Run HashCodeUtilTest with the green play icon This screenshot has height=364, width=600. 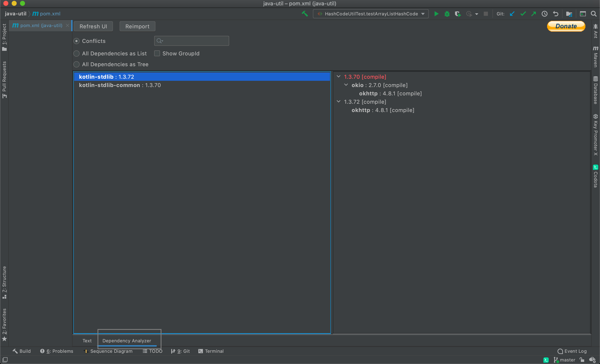436,14
